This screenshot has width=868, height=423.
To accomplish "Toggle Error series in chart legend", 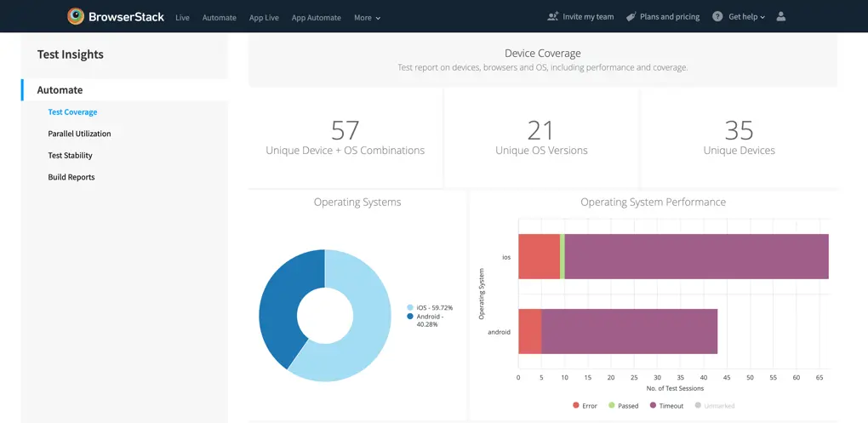I will [585, 406].
